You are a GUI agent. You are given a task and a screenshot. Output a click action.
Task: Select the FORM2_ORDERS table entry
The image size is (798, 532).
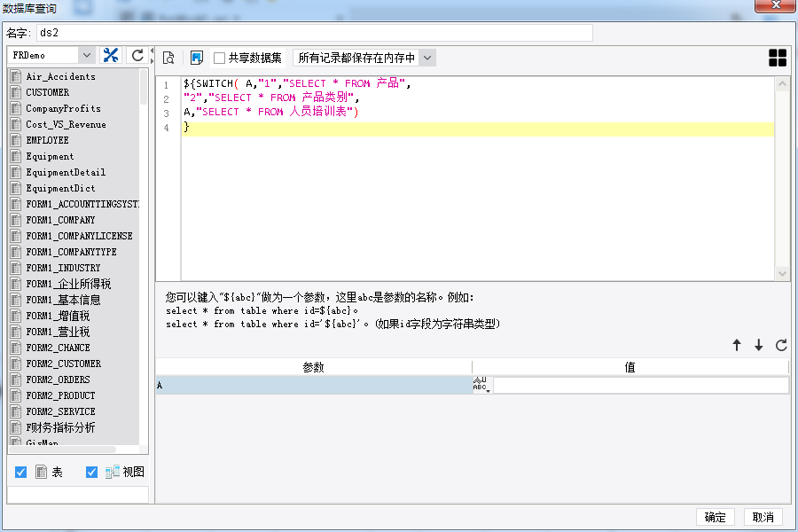point(58,379)
